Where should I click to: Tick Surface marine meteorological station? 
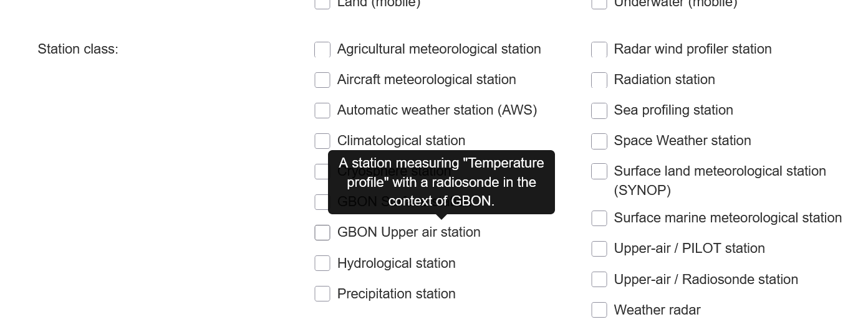tap(599, 218)
